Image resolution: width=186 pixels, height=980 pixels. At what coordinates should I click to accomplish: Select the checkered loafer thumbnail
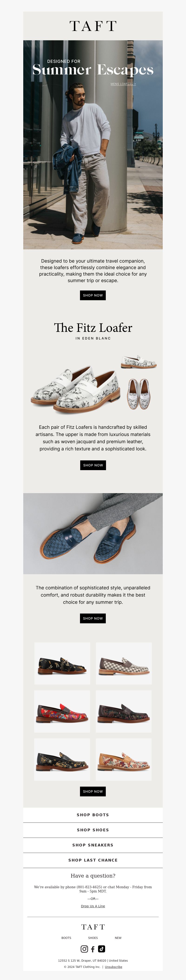pos(124,663)
